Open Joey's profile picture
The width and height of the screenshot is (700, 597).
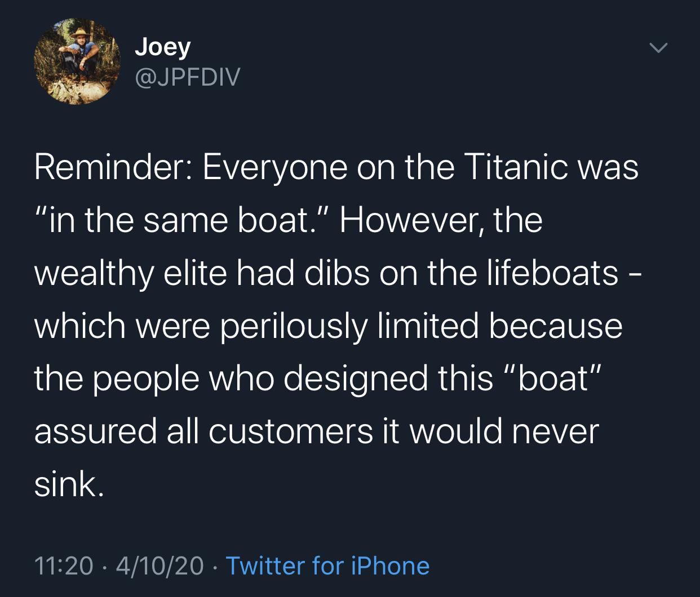click(x=77, y=63)
